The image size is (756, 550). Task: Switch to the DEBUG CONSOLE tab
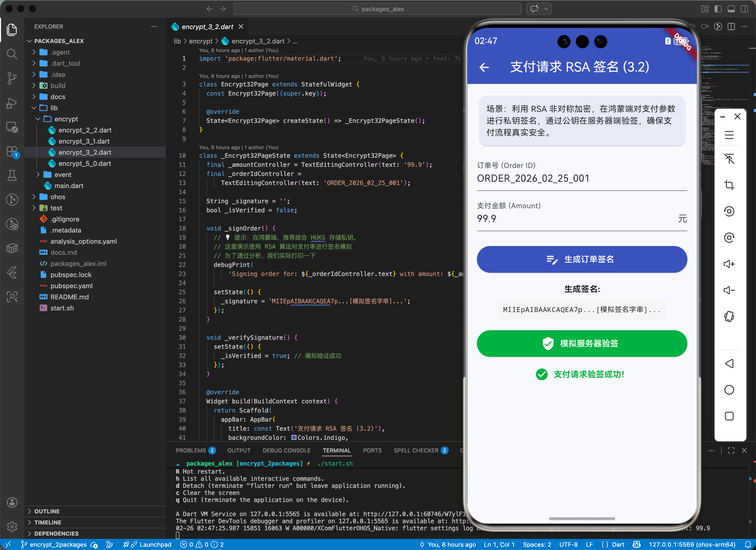(x=286, y=451)
